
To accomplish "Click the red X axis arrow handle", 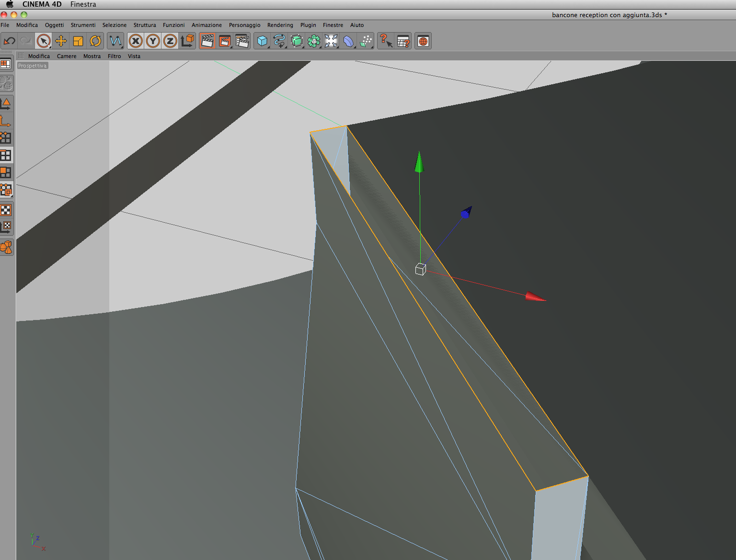I will click(x=536, y=297).
